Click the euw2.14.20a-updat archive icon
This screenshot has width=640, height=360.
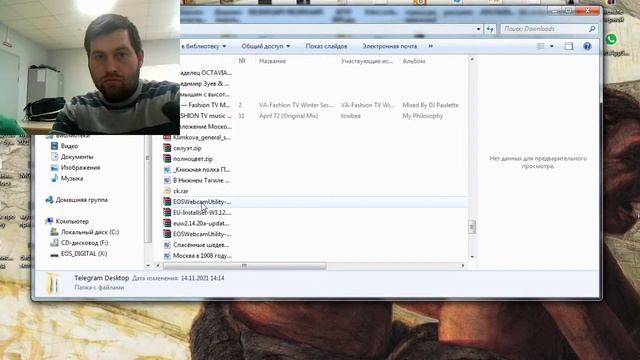click(167, 223)
